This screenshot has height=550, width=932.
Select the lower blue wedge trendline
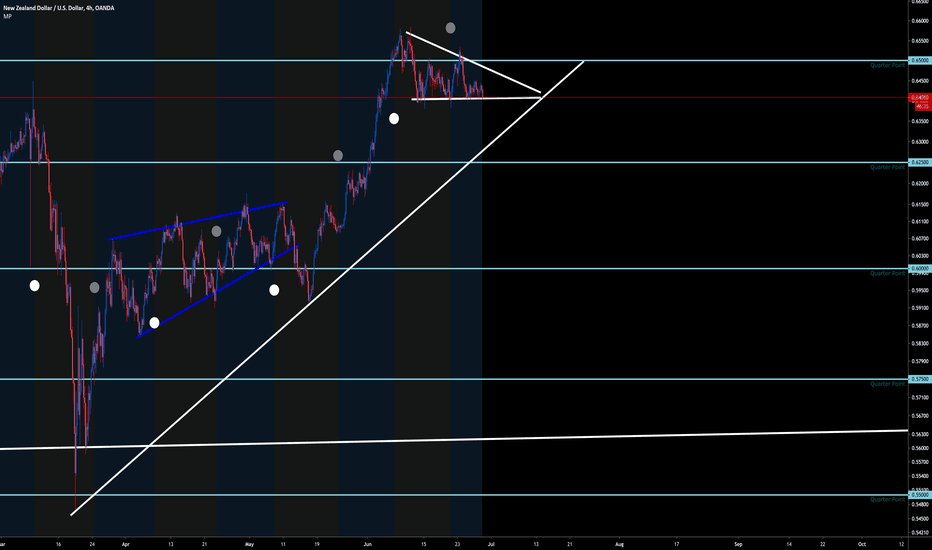(217, 291)
